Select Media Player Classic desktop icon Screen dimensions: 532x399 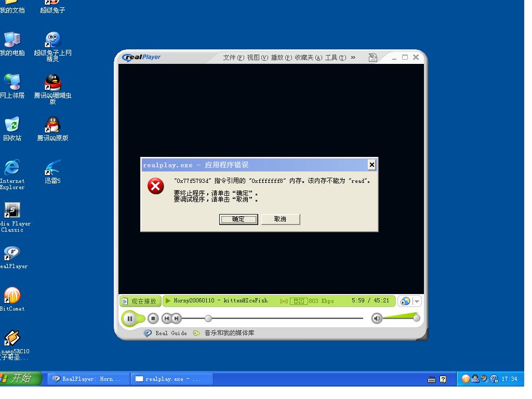point(15,217)
